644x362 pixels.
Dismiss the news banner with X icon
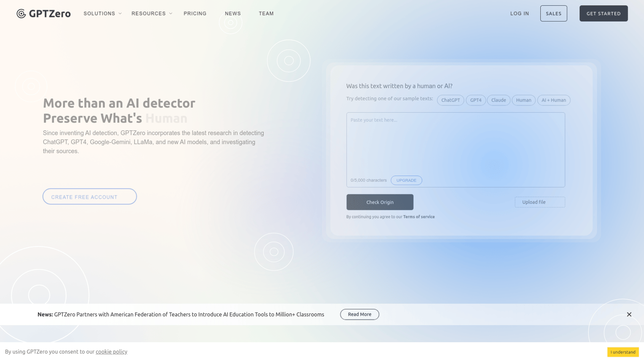pyautogui.click(x=629, y=314)
